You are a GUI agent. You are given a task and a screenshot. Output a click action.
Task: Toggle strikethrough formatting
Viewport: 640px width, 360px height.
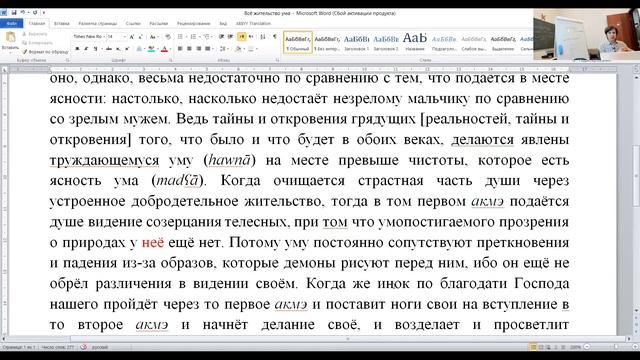[109, 49]
